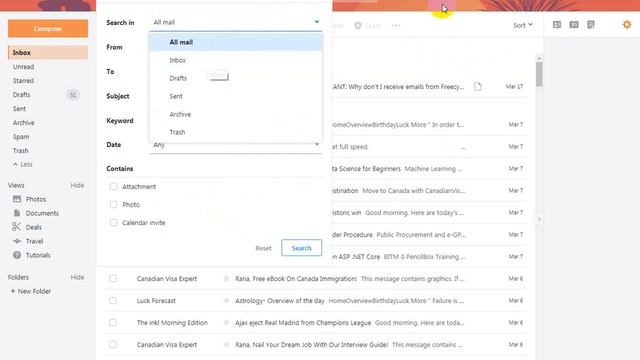Screen dimensions: 640x360
Task: Hide the Folders section
Action: tap(77, 277)
